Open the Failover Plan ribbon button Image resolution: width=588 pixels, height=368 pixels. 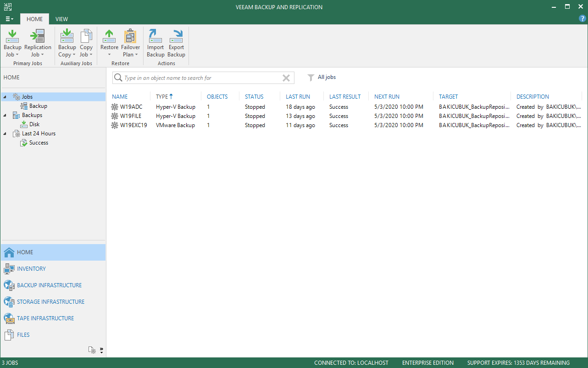coord(130,44)
